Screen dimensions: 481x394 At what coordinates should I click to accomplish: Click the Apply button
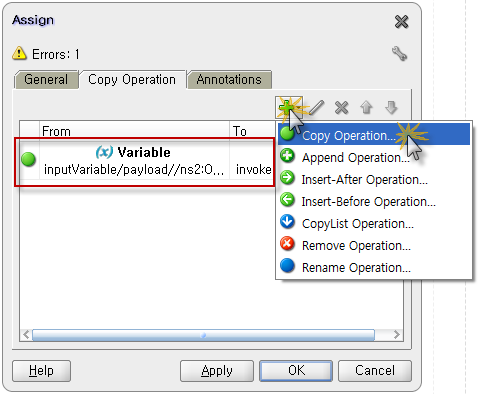pyautogui.click(x=217, y=371)
